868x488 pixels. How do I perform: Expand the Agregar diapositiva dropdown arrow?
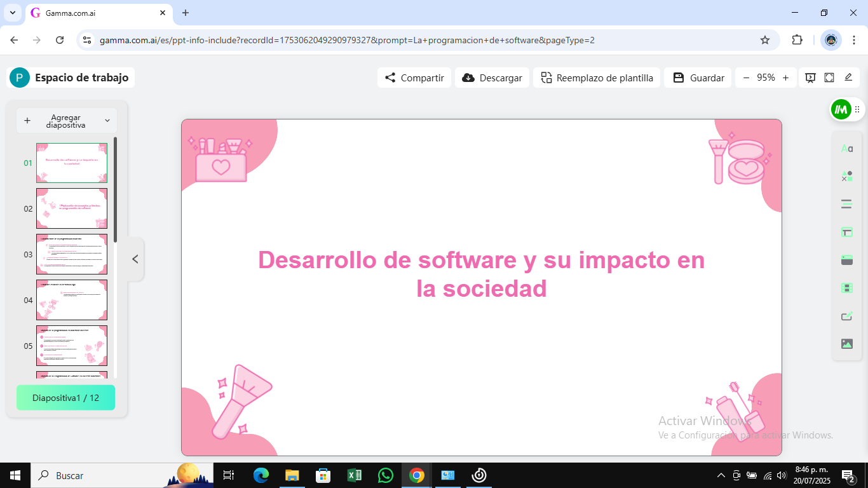[107, 121]
